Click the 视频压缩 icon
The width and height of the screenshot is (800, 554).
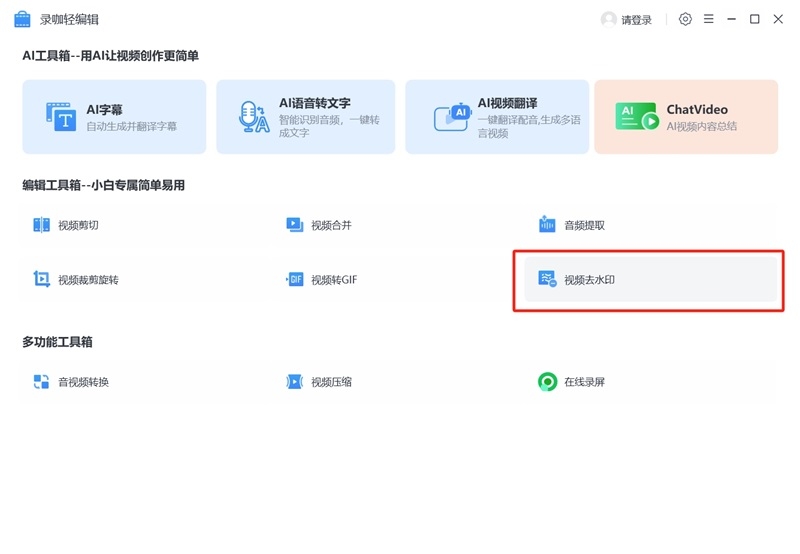point(294,382)
